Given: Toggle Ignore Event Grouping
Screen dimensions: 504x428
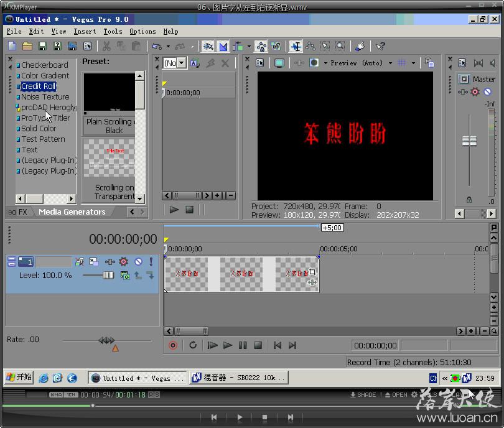Looking at the screenshot, I should click(276, 46).
